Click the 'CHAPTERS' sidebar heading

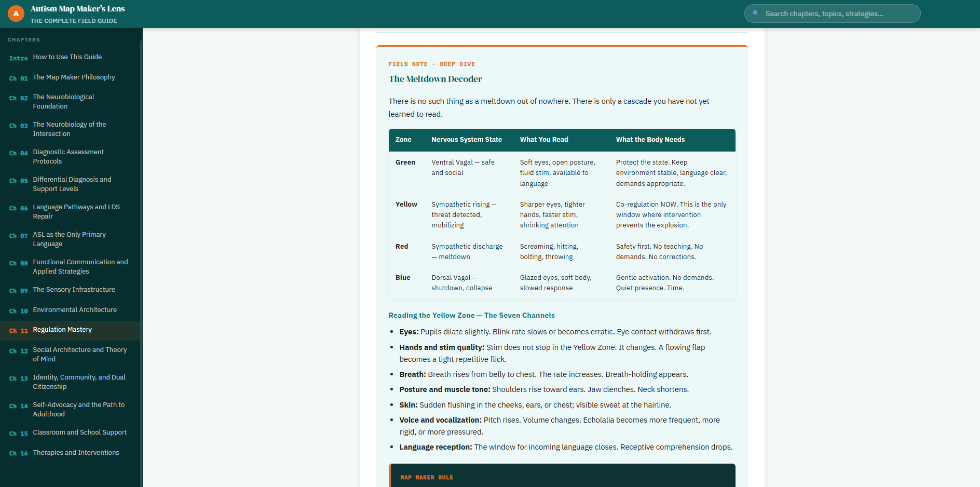24,40
